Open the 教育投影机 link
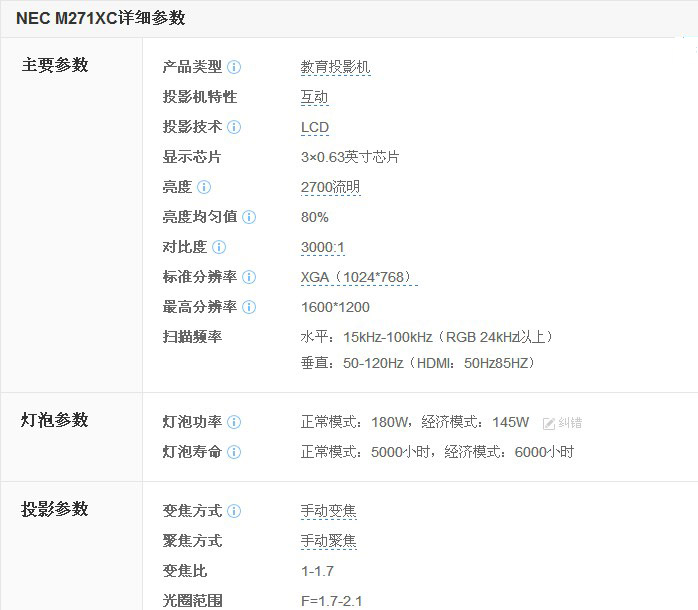The height and width of the screenshot is (610, 698). tap(335, 67)
